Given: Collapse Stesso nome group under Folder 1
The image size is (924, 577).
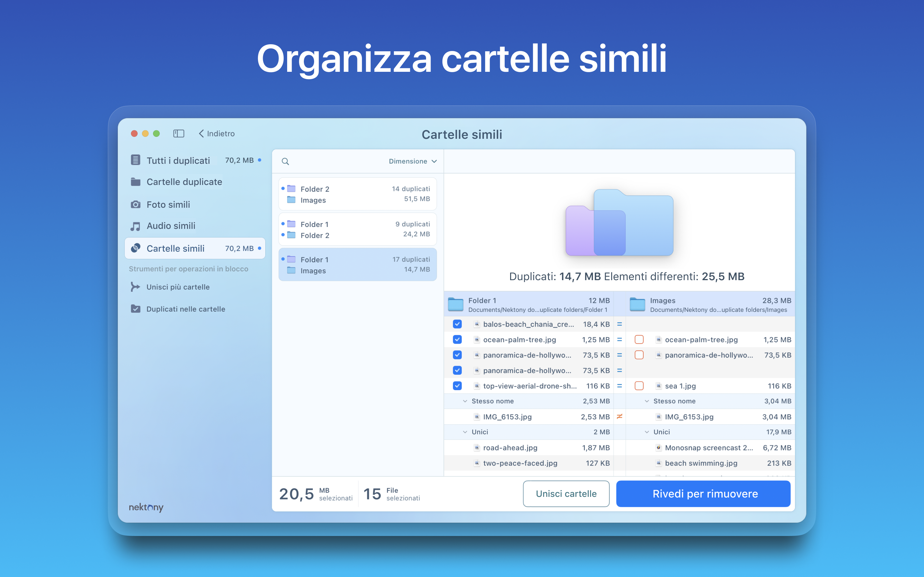Looking at the screenshot, I should [x=465, y=401].
